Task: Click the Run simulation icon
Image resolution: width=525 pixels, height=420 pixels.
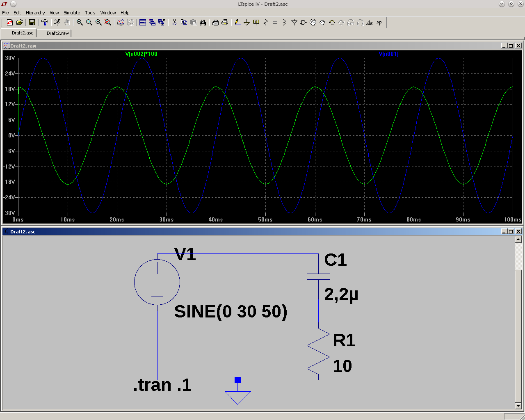Action: pos(57,23)
